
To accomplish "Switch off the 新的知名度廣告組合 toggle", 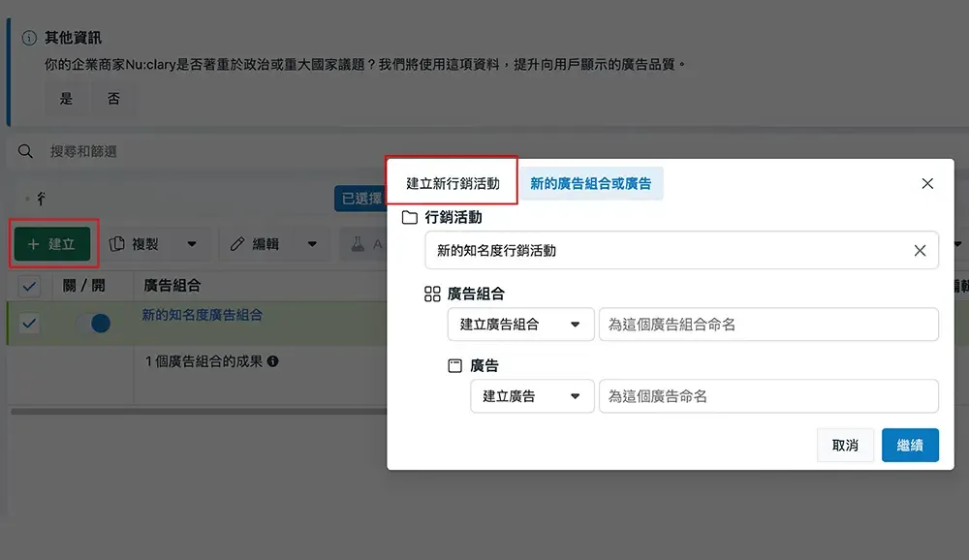I will [x=93, y=323].
